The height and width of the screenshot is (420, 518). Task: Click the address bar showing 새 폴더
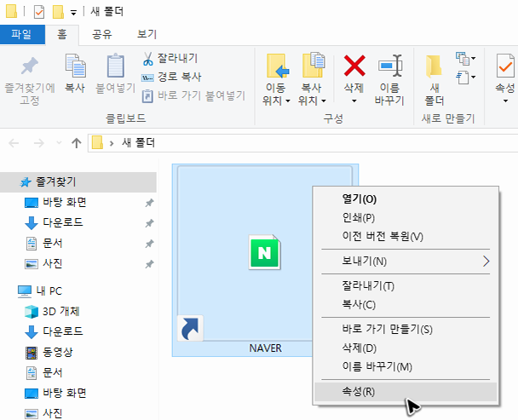coord(302,143)
